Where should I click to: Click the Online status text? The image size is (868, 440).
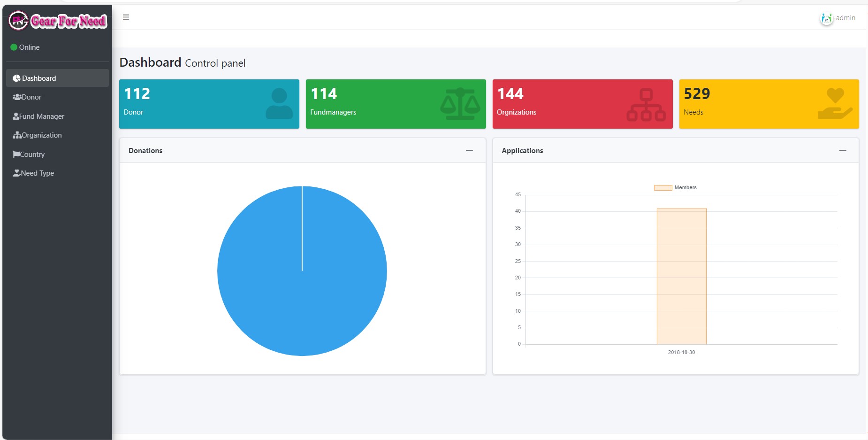tap(29, 47)
